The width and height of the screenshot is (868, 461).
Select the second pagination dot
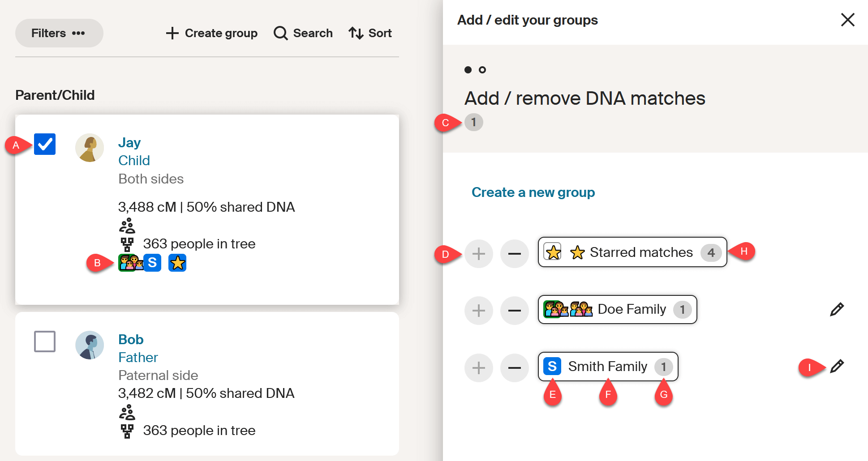[x=483, y=70]
